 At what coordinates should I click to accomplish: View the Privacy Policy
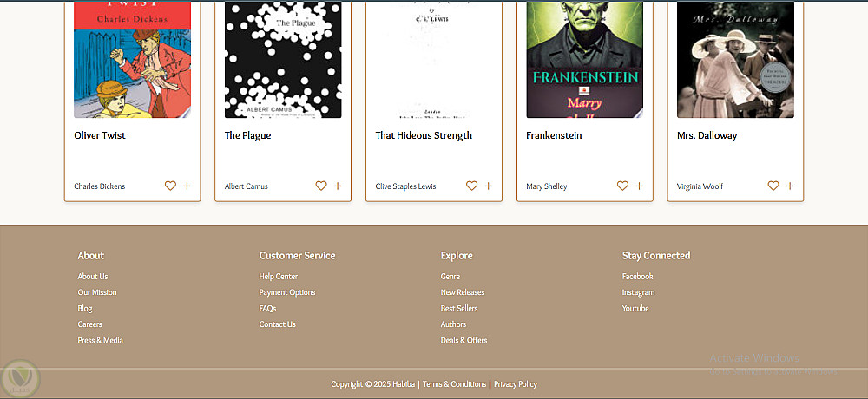click(x=516, y=384)
